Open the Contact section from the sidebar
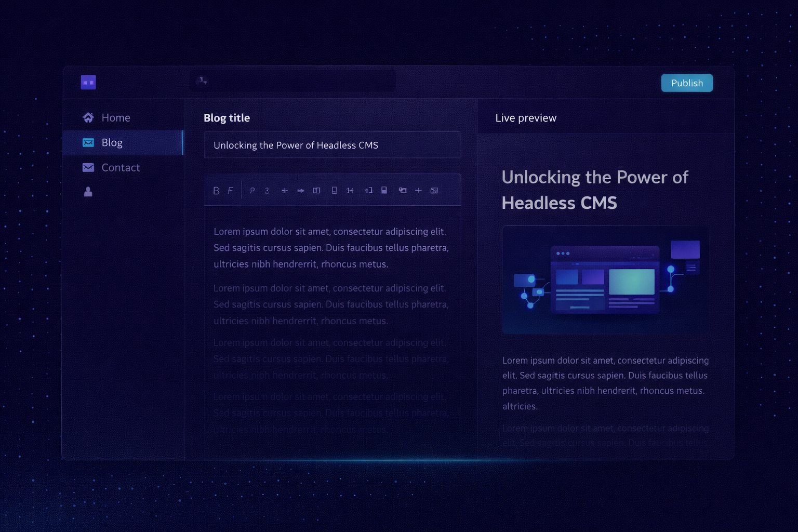 (121, 167)
